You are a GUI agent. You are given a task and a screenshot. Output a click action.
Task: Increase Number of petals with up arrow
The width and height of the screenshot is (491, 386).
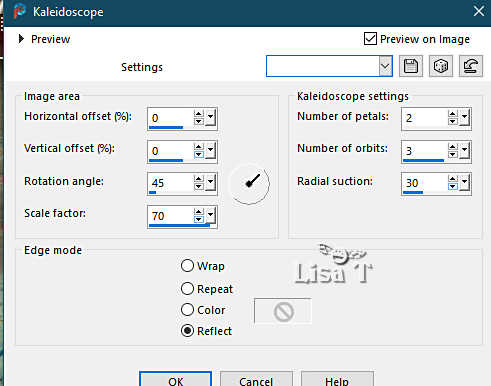(452, 114)
